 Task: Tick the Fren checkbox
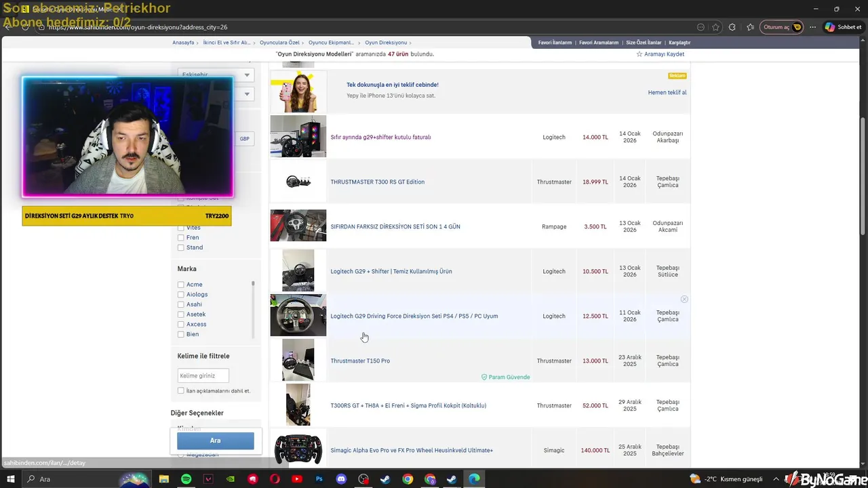coord(180,238)
